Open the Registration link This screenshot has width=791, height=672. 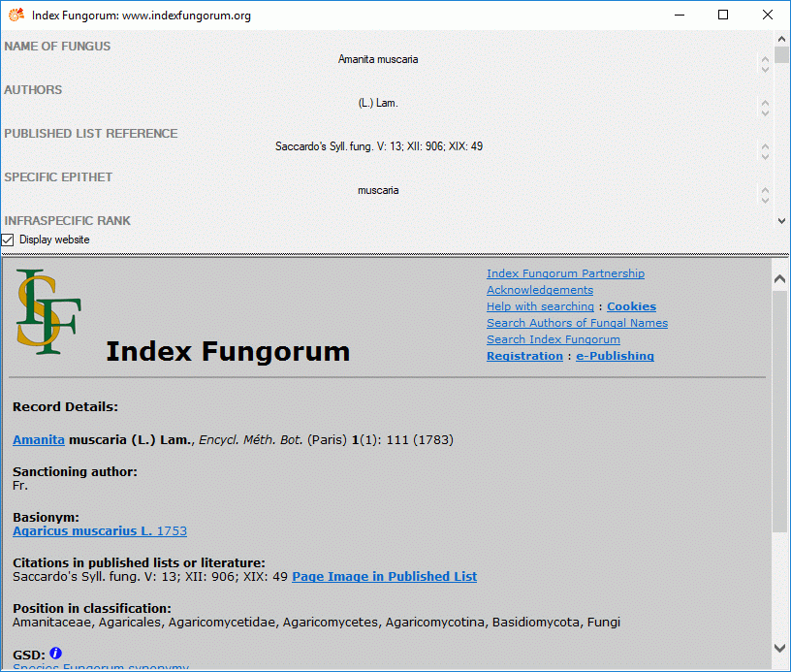tap(524, 356)
